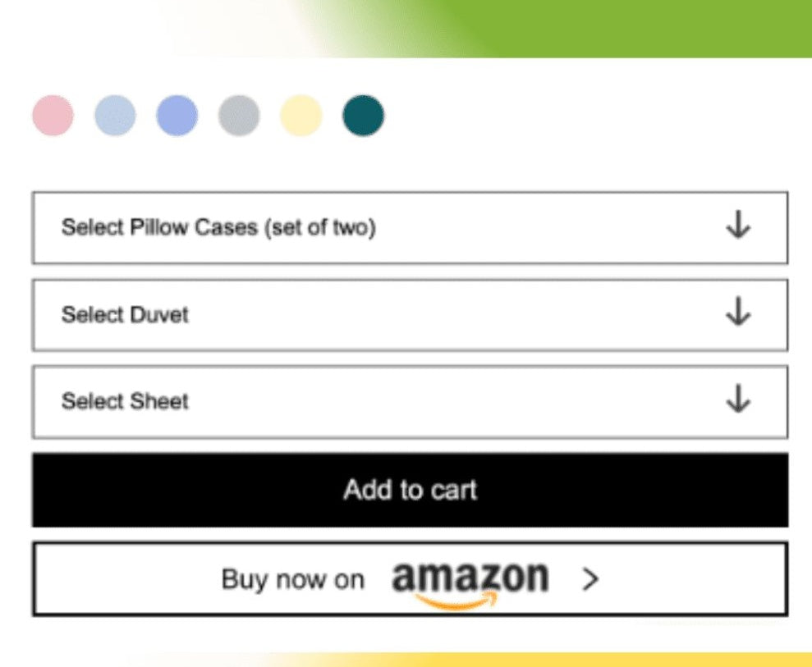Select the pale yellow color swatch
The width and height of the screenshot is (812, 667).
pyautogui.click(x=300, y=116)
